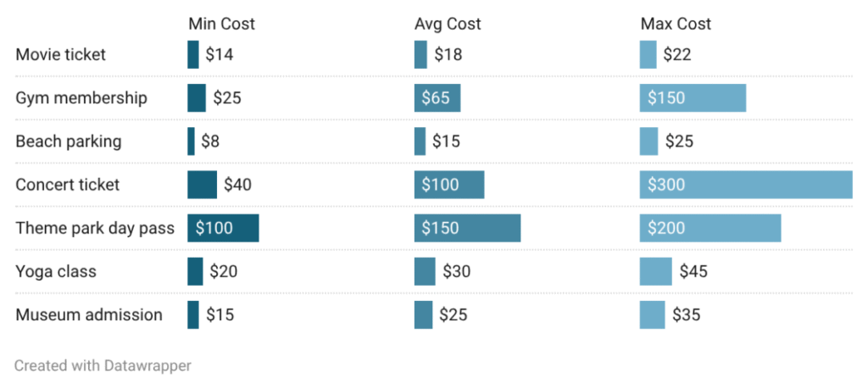Click the Concert ticket $300 max cost bar
The image size is (868, 389).
point(746,185)
